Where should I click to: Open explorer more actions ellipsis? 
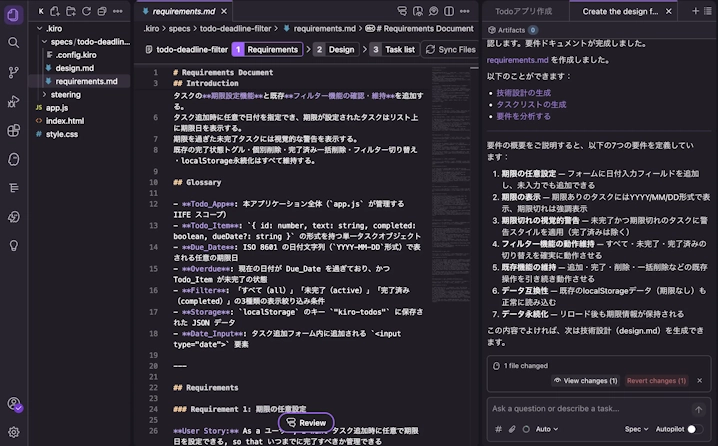point(117,11)
